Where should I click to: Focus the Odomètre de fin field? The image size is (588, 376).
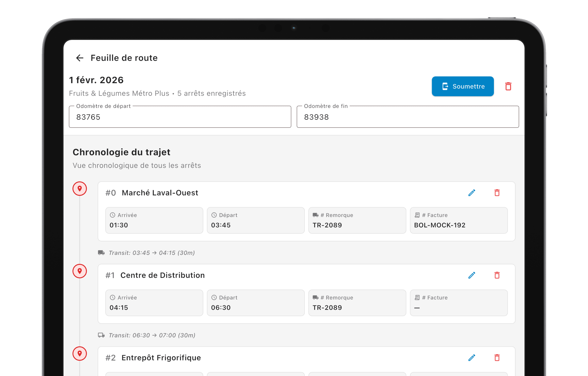click(x=408, y=117)
